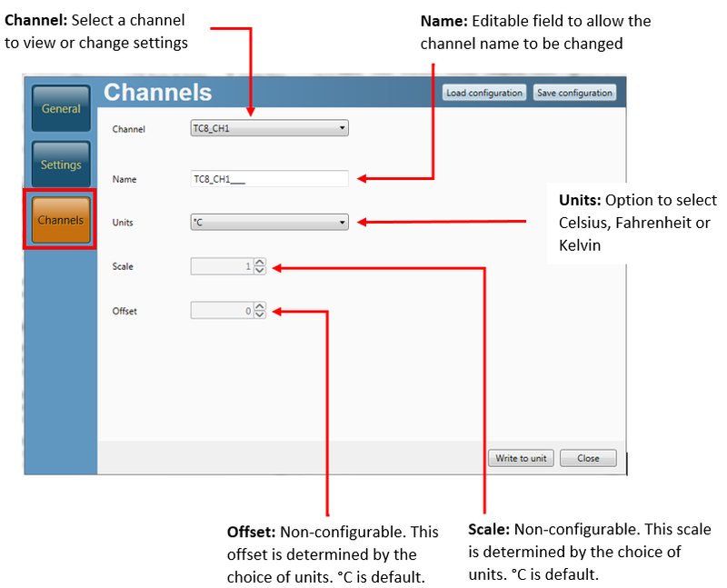Screen dimensions: 727x588
Task: Increase Offset with the up arrow
Action: click(260, 307)
